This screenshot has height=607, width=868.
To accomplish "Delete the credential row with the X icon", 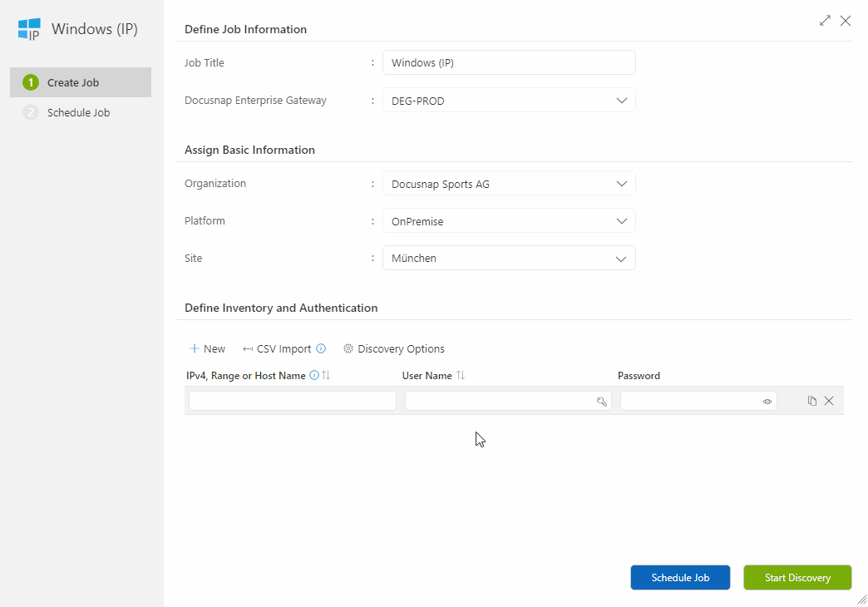I will pos(829,400).
